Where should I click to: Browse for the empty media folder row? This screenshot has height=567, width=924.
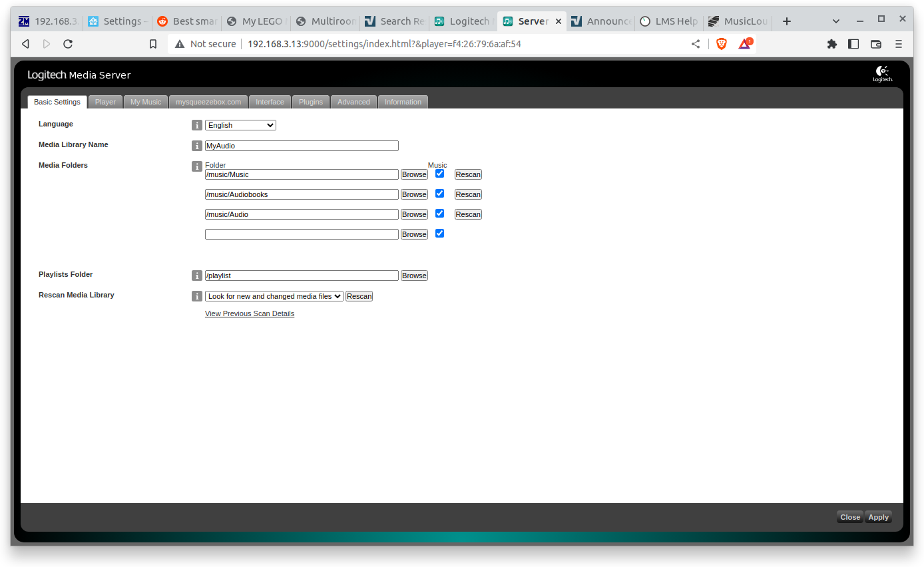click(x=414, y=234)
